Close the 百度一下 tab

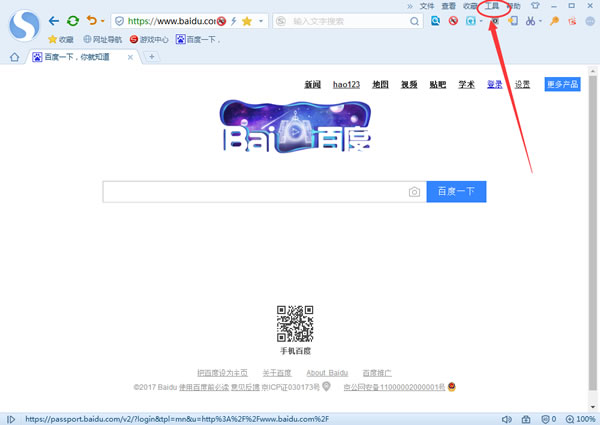[130, 57]
